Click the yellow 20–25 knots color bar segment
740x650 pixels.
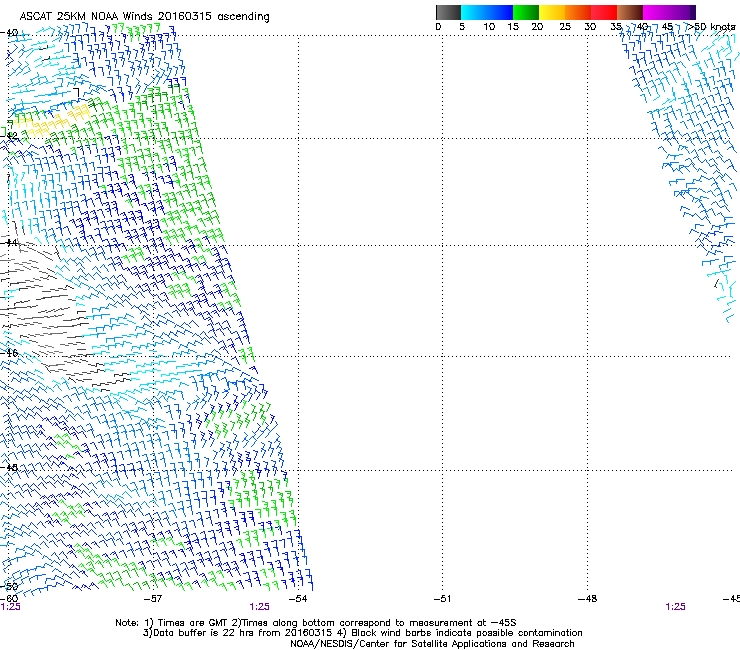pyautogui.click(x=552, y=12)
